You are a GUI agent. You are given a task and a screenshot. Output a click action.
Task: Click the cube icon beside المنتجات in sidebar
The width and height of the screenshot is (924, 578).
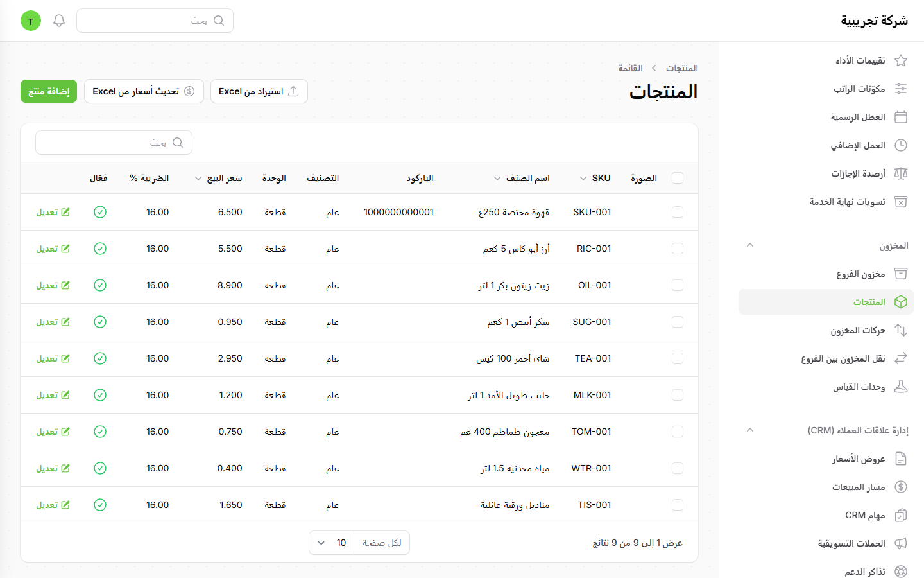(x=901, y=302)
